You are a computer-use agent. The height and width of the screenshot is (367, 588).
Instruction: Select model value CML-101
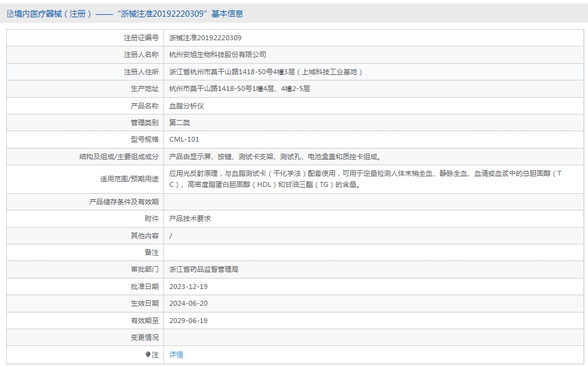(184, 139)
